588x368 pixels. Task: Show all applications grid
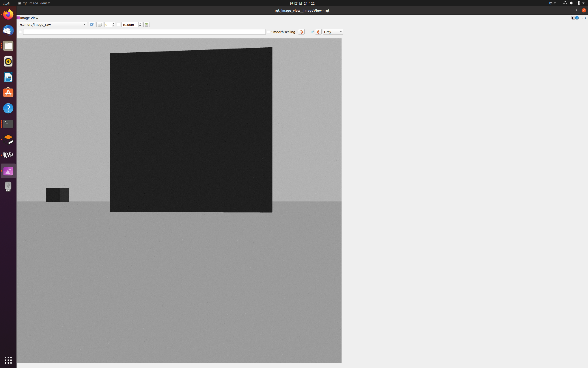tap(8, 360)
